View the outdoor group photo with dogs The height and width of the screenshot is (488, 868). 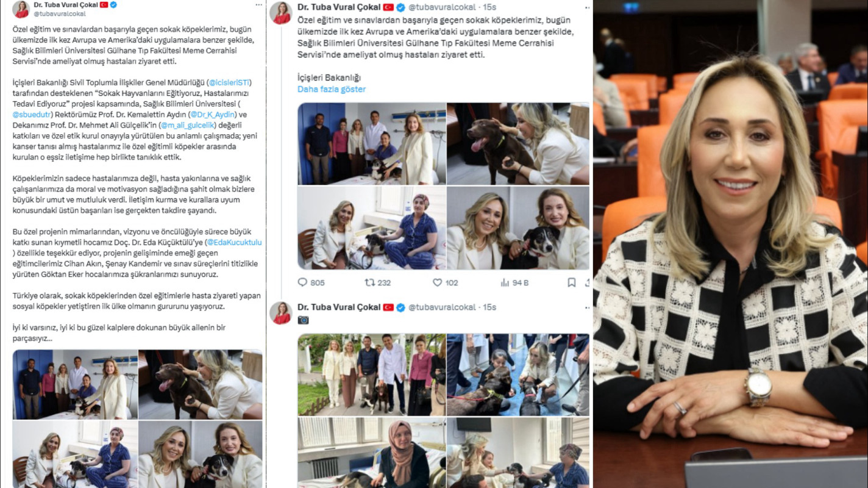[372, 375]
